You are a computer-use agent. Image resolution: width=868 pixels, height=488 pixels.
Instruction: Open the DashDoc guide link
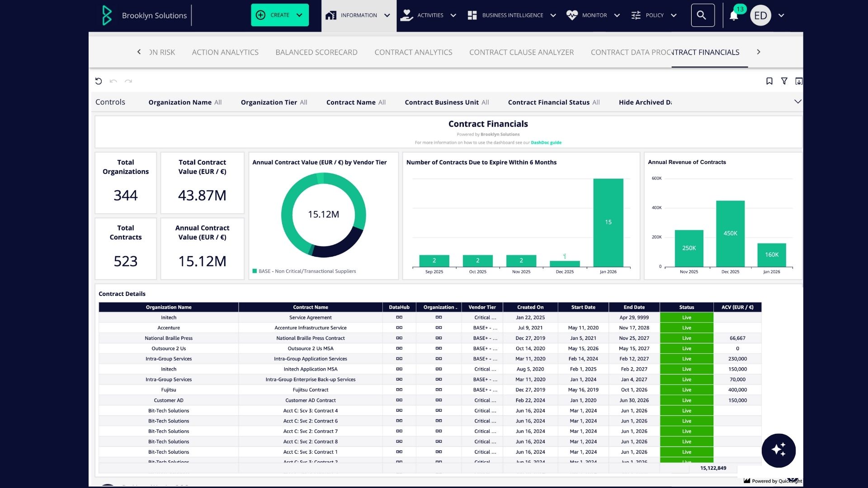tap(547, 142)
